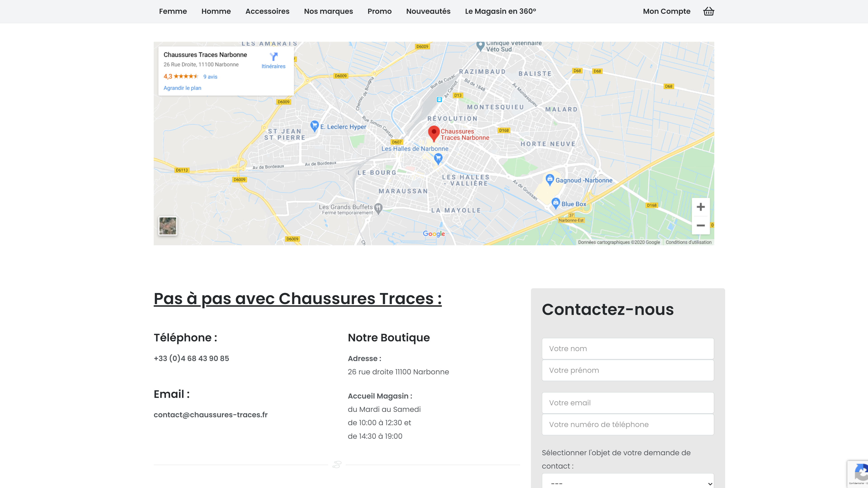Click the train station icon on map
The image size is (868, 488).
(439, 99)
